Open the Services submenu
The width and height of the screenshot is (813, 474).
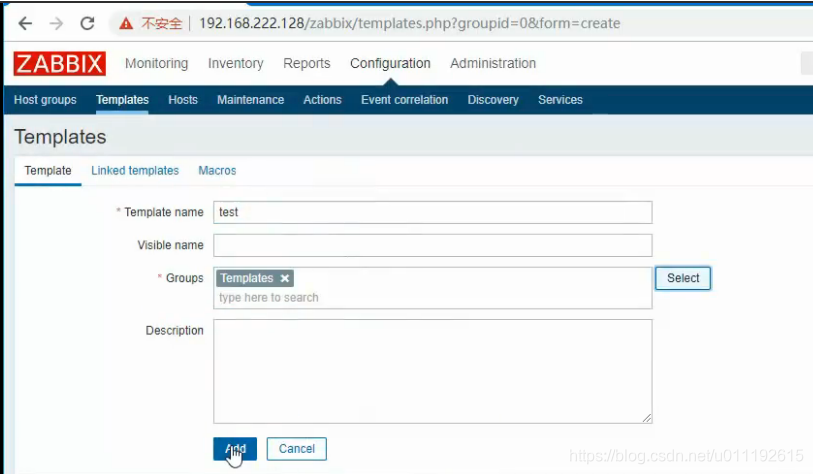[560, 100]
